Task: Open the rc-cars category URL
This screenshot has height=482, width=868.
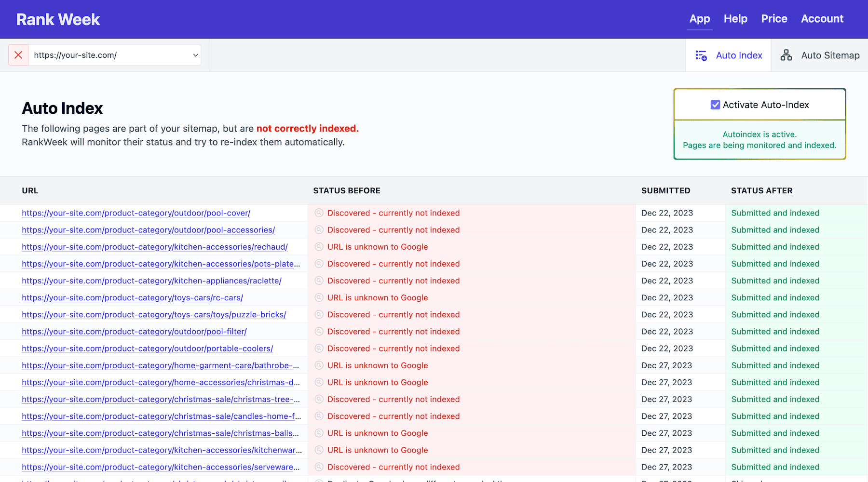Action: pyautogui.click(x=132, y=297)
